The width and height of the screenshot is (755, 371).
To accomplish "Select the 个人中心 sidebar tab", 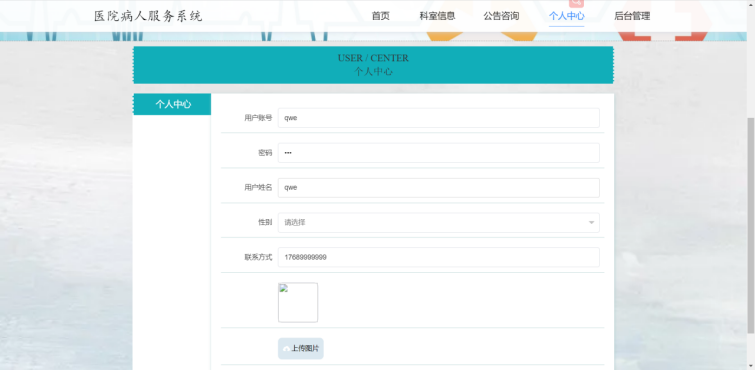I will pos(172,104).
